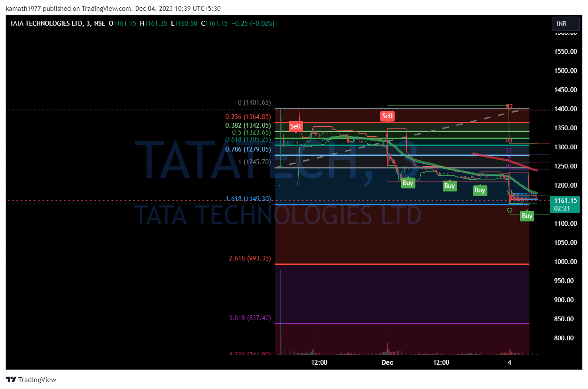Click the INR currency button
The height and width of the screenshot is (389, 588).
tap(566, 24)
